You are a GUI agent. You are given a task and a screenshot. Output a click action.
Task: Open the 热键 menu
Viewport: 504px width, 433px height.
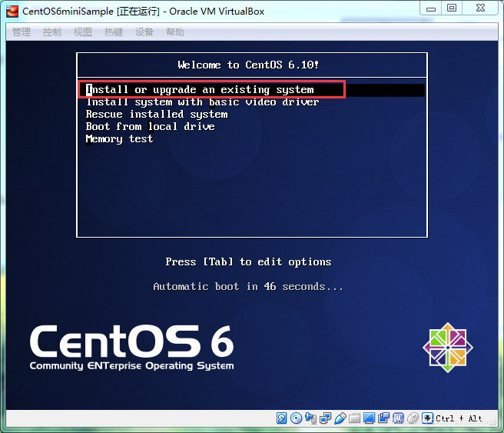tap(114, 32)
